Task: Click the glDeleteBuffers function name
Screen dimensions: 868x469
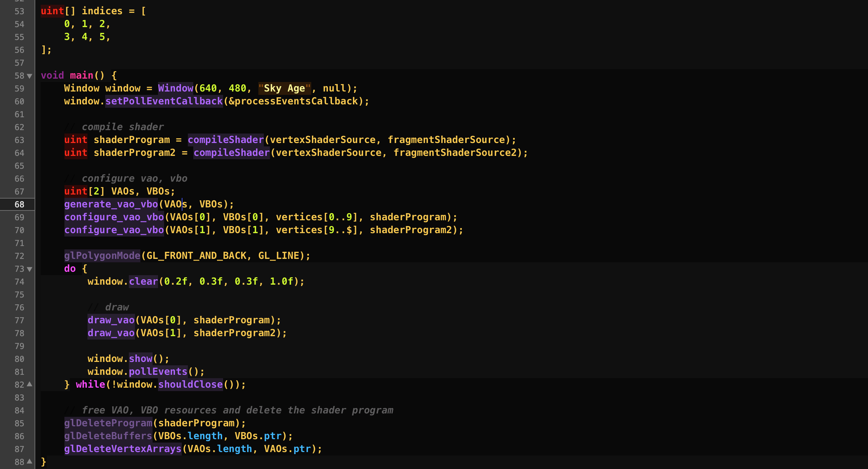Action: tap(108, 436)
